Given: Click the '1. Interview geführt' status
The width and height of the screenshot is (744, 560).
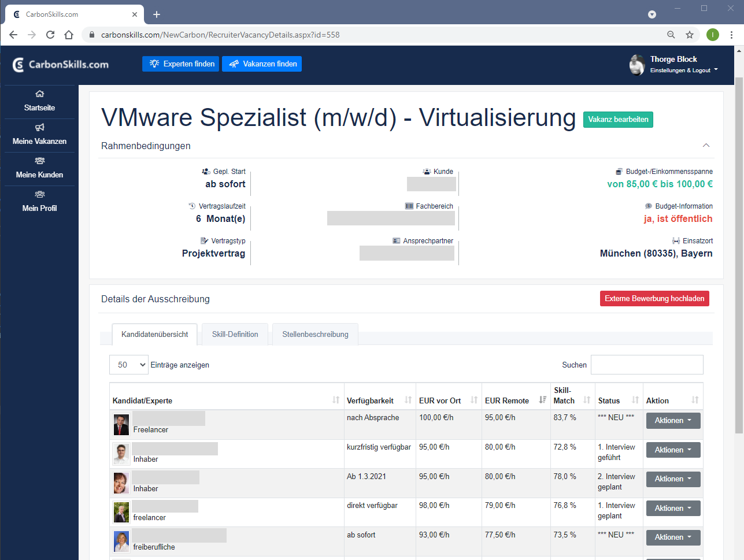Looking at the screenshot, I should 616,452.
